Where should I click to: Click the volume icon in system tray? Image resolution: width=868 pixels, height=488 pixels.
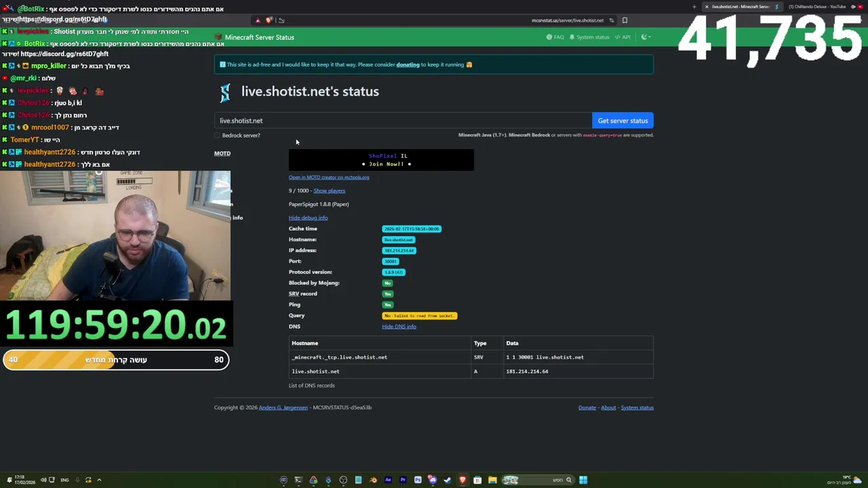coord(43,480)
